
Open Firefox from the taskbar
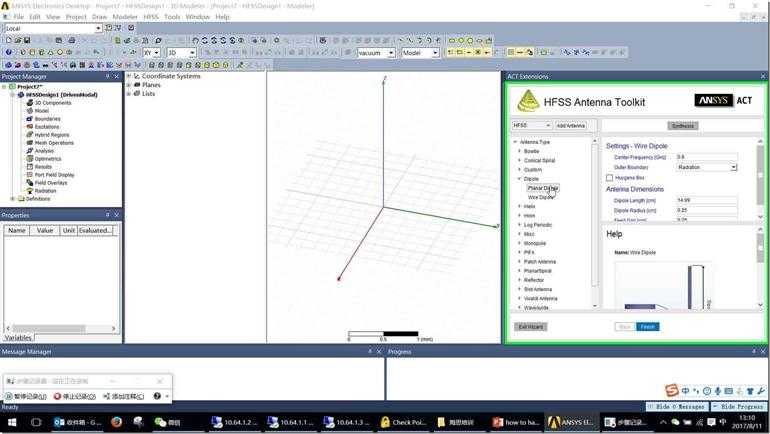(x=116, y=422)
